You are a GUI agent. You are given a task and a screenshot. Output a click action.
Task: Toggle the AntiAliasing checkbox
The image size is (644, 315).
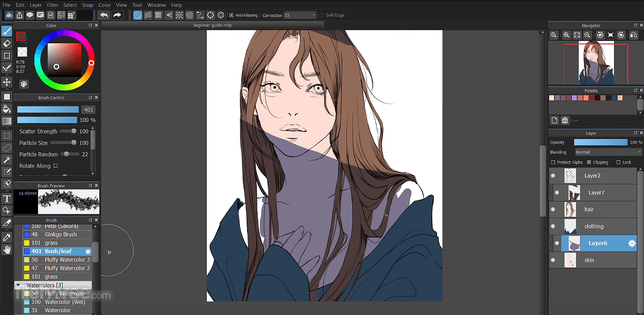[x=231, y=15]
